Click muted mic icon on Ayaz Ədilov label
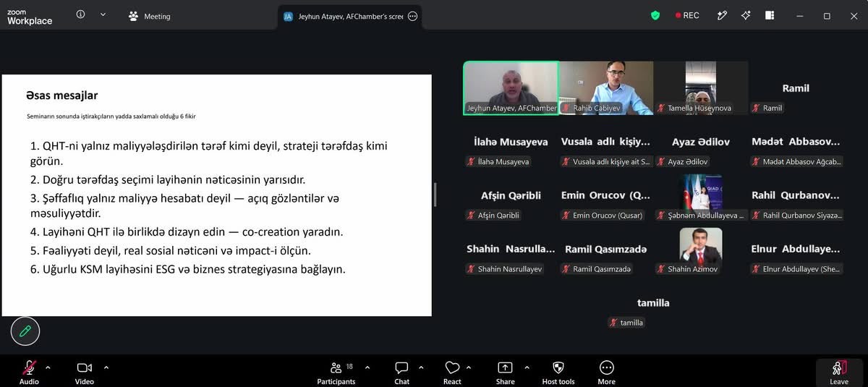The image size is (868, 387). pyautogui.click(x=661, y=161)
